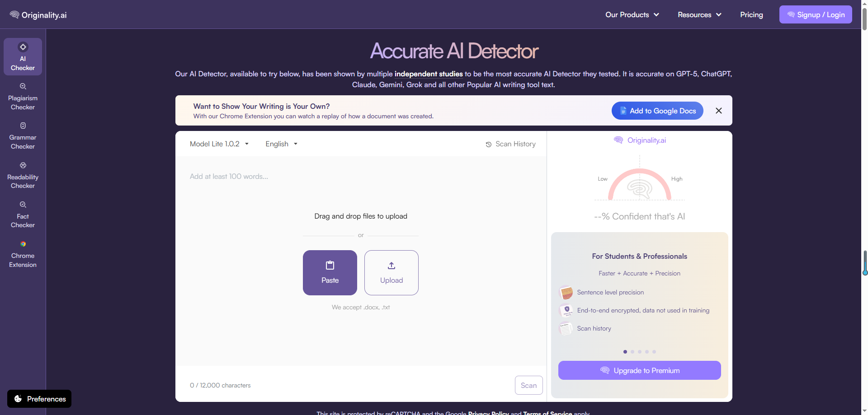Click the Originality.ai brain icon in results panel
This screenshot has width=868, height=415.
[618, 140]
